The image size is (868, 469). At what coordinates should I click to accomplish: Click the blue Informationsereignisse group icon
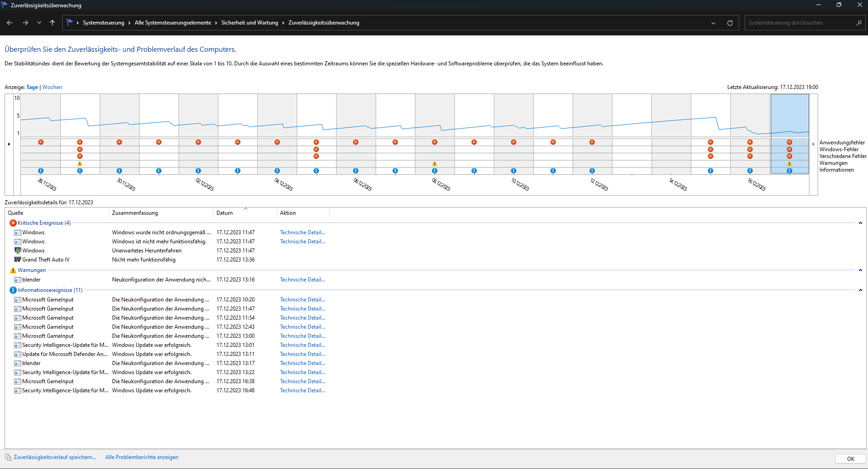(13, 290)
